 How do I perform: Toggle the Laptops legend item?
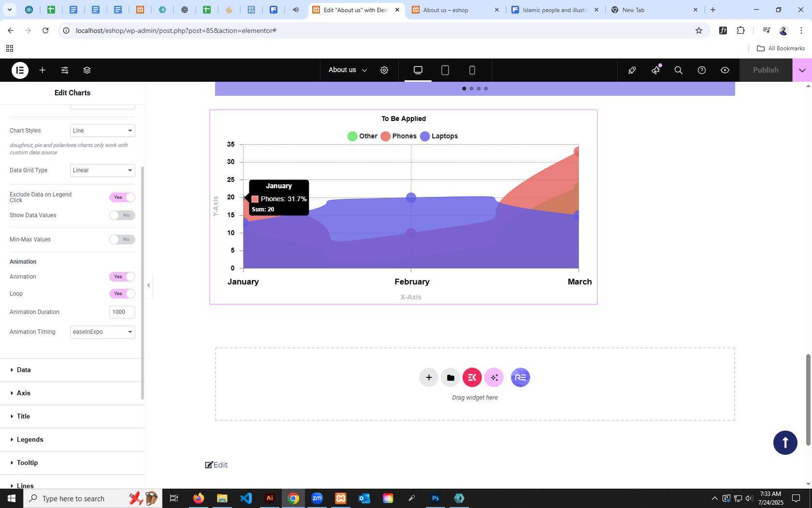[x=439, y=136]
